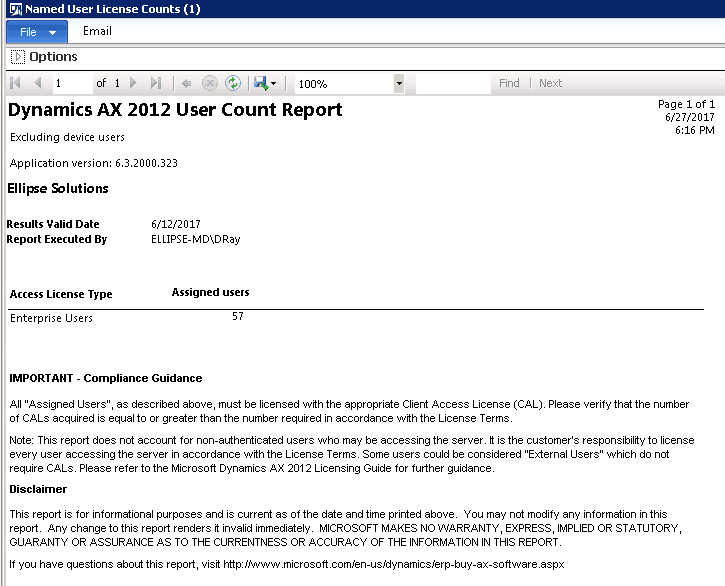
Task: Click the Access License Type column header
Action: point(61,294)
